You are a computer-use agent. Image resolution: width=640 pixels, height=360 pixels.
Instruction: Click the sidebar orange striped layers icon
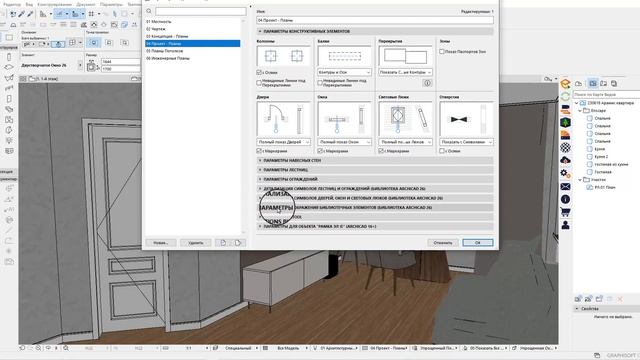click(565, 135)
